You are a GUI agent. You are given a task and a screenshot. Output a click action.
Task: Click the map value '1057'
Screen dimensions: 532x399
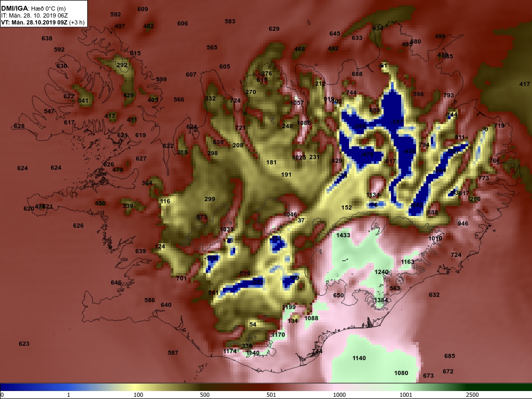tap(297, 103)
